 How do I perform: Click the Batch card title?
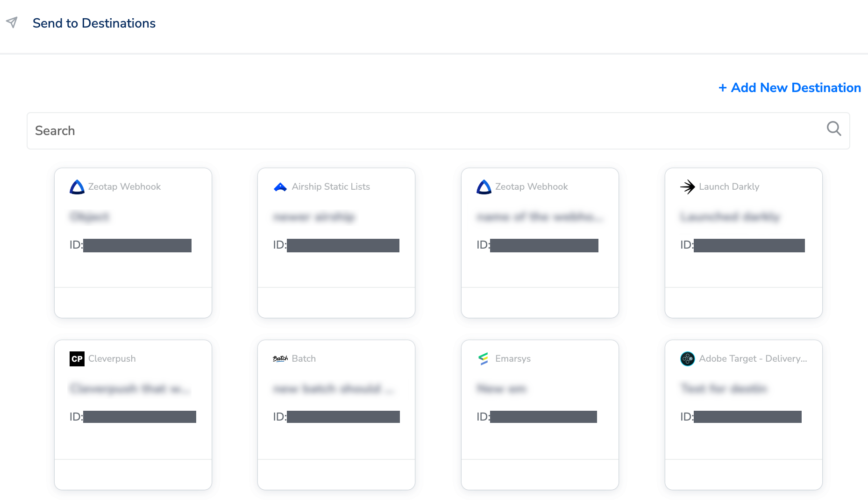click(304, 359)
